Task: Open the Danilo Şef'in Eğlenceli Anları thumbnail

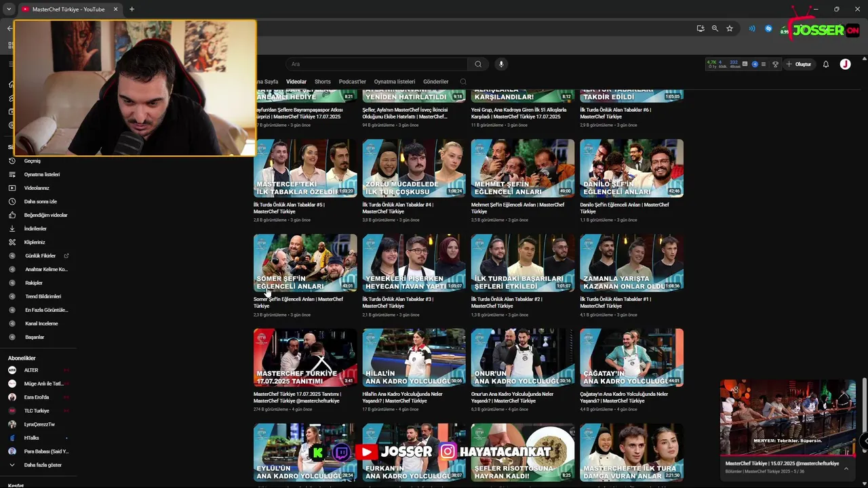Action: click(631, 168)
